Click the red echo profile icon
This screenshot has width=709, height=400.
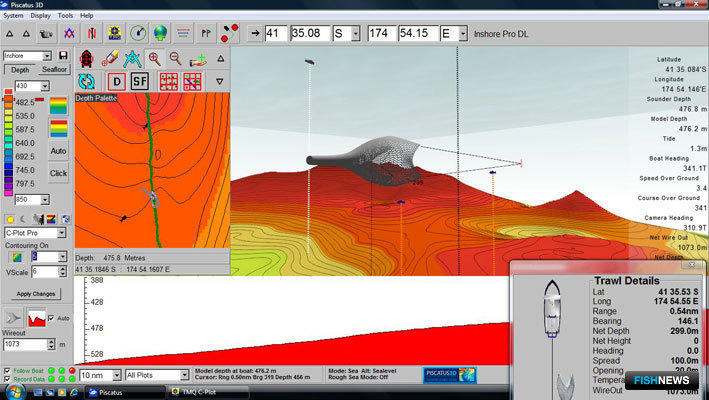point(36,318)
